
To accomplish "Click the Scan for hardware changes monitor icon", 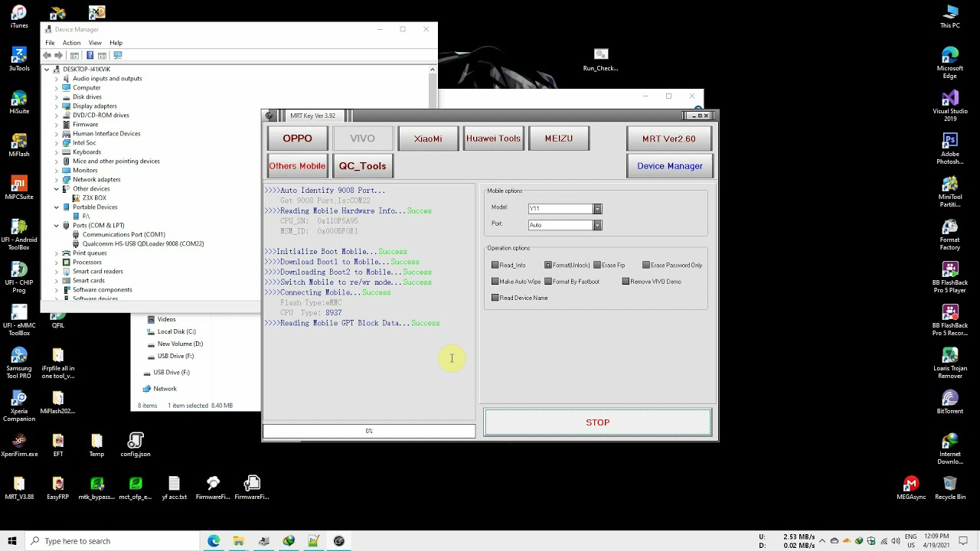I will coord(117,55).
